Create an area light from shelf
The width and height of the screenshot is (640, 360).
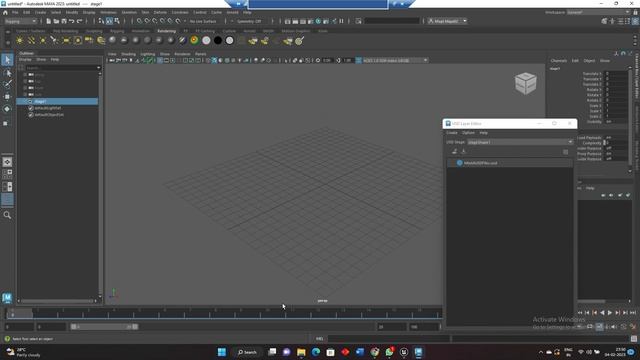(66, 40)
